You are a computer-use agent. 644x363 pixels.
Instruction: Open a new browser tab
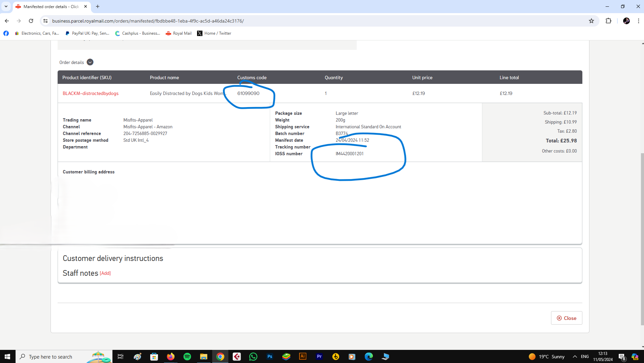click(x=98, y=6)
